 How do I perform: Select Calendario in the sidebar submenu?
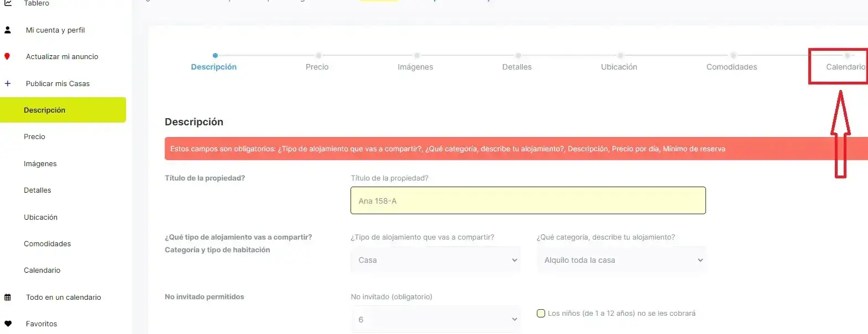pos(42,270)
